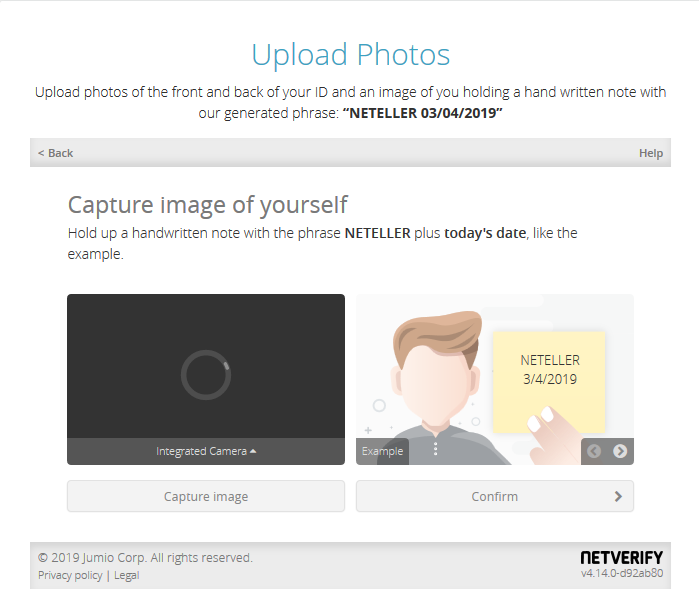Open the Integrated Camera selector dropdown
The height and width of the screenshot is (605, 699).
coord(206,451)
